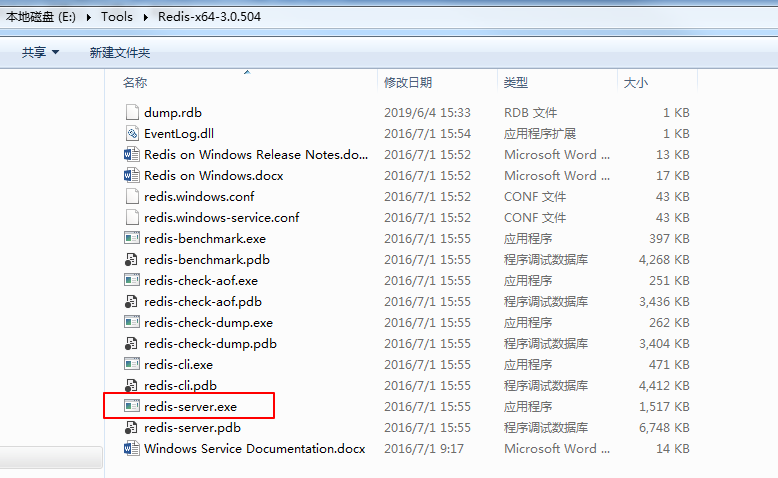The width and height of the screenshot is (778, 478).
Task: Select the redis-server.exe application icon
Action: click(x=131, y=406)
